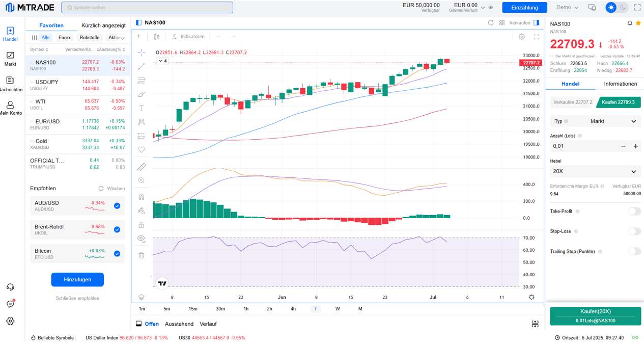Open the Markt section in sidebar
The width and height of the screenshot is (644, 342).
(x=10, y=59)
